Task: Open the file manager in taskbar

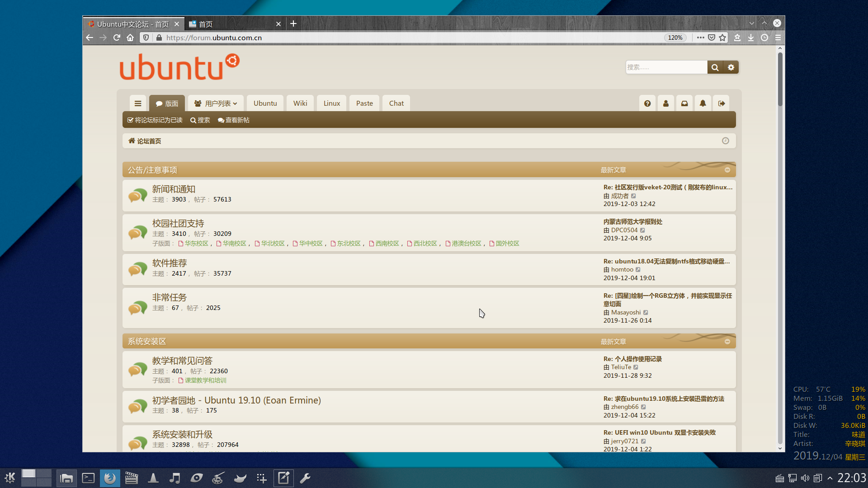Action: point(66,478)
